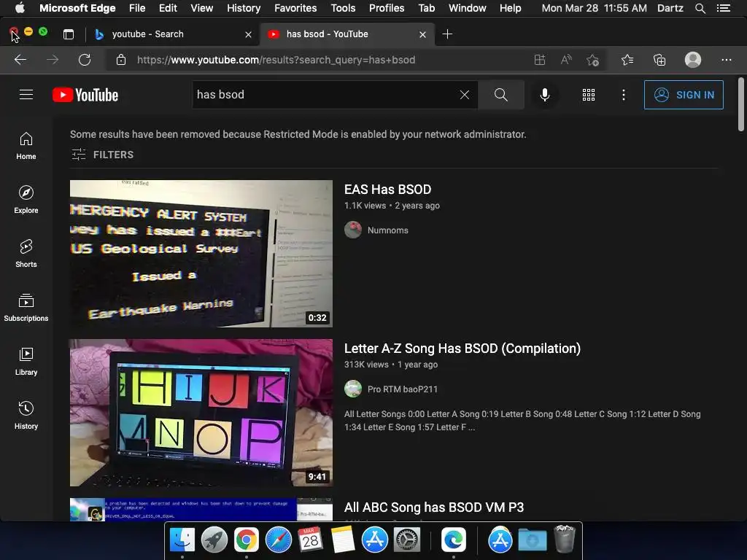Open Numnoms channel avatar
747x560 pixels.
[x=353, y=230]
